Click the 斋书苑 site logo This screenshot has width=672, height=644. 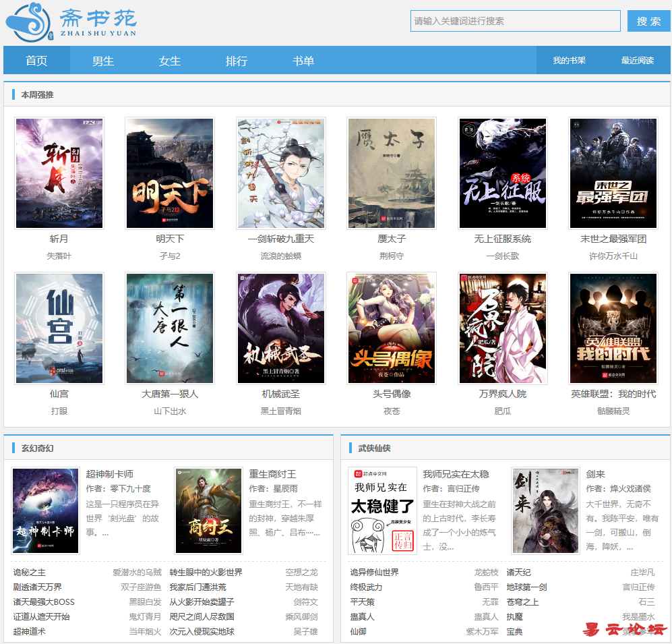coord(71,22)
